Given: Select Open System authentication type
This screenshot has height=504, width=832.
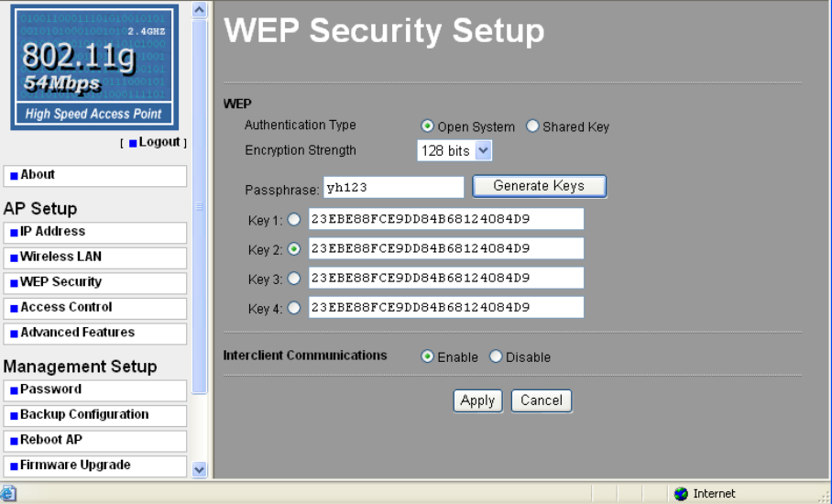Looking at the screenshot, I should (x=427, y=126).
